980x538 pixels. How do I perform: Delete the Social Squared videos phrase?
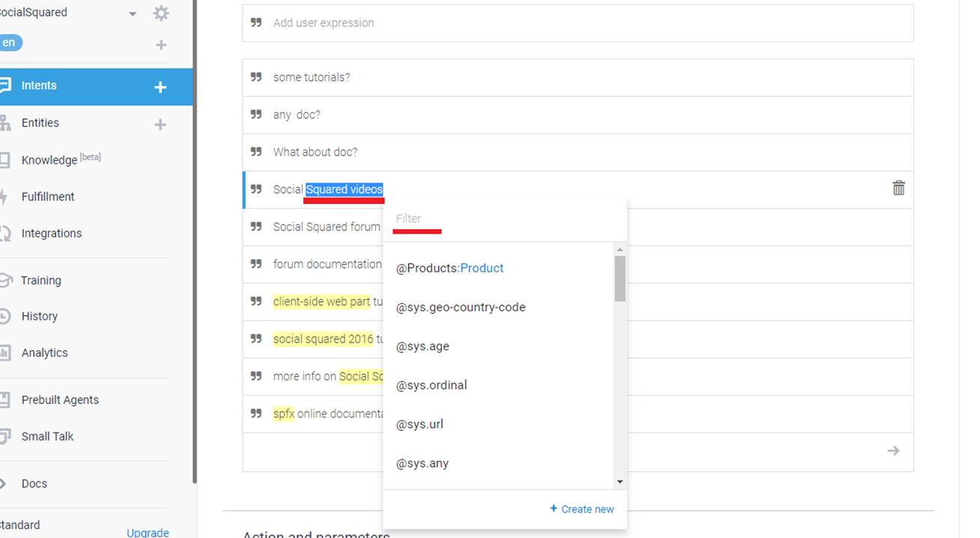point(898,189)
